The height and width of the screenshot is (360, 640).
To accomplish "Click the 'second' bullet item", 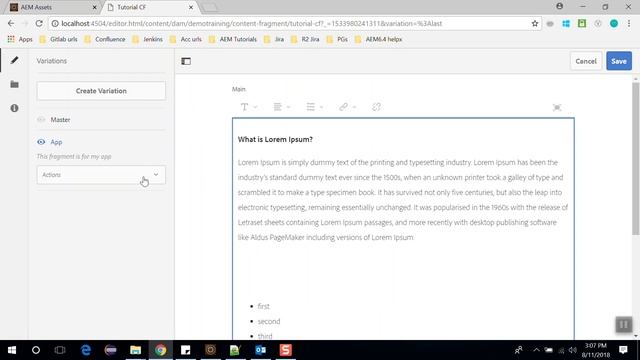I will click(x=269, y=321).
